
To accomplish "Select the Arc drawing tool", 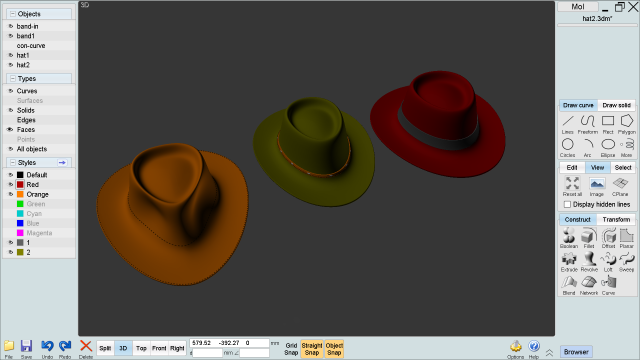I will click(x=588, y=148).
